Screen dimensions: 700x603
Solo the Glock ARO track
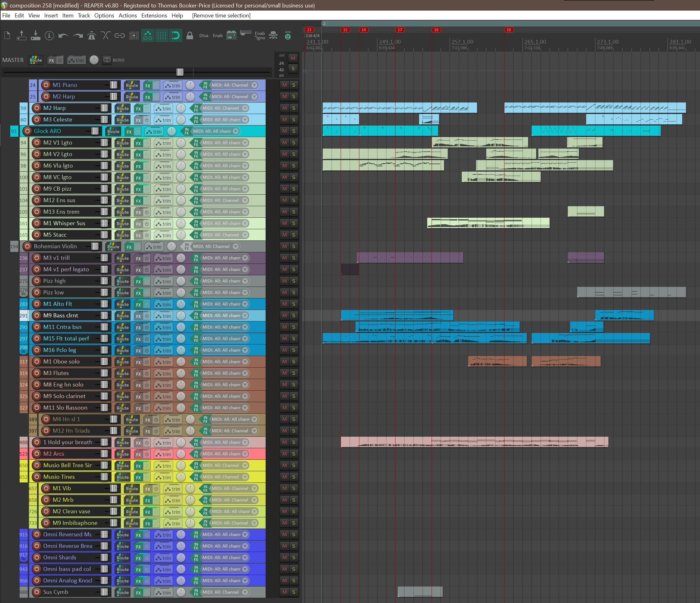[x=294, y=131]
